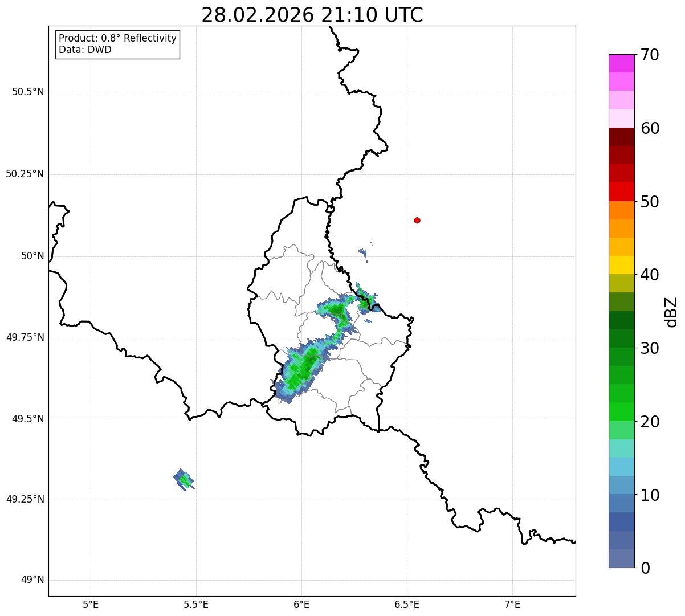
Task: Click the 49.75°N latitude label
Action: click(x=25, y=337)
